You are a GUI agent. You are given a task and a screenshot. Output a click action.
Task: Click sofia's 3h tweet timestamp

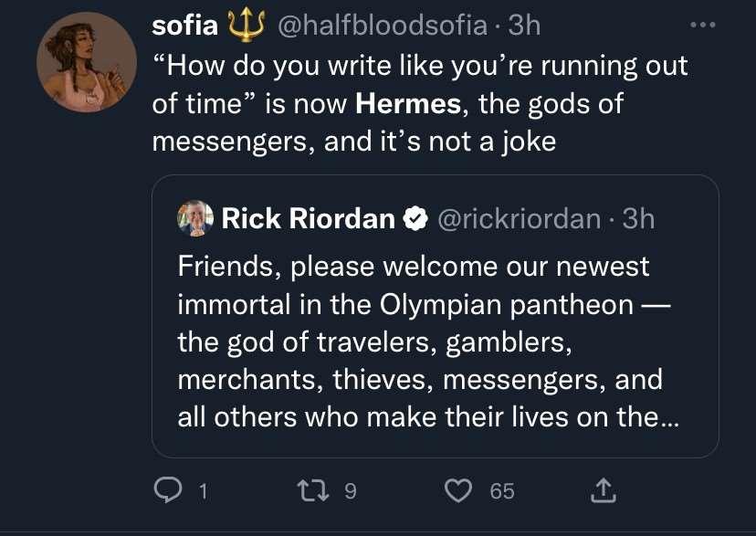point(525,26)
